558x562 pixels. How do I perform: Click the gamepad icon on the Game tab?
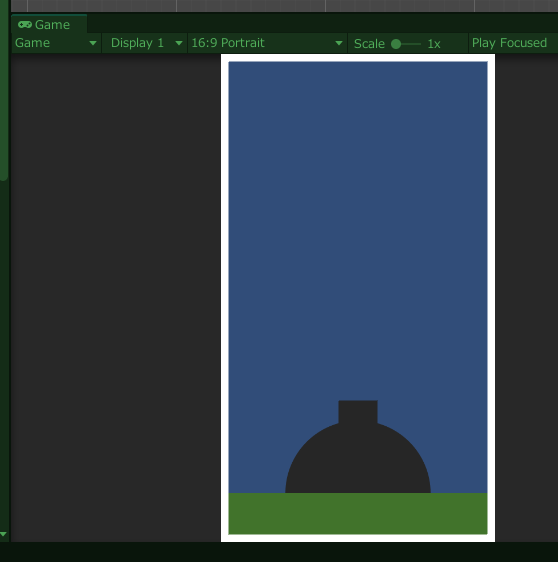[x=25, y=24]
